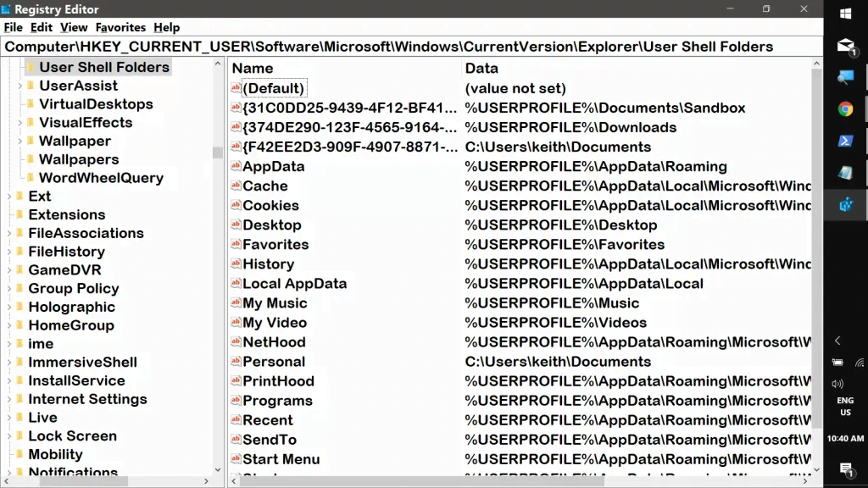Open the Favorites menu
Viewport: 868px width, 488px height.
point(120,27)
